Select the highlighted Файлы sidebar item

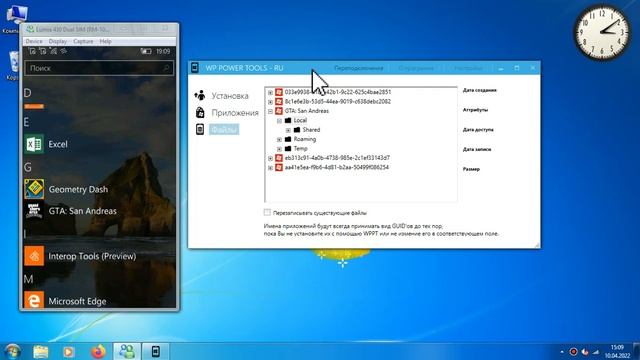pyautogui.click(x=224, y=129)
